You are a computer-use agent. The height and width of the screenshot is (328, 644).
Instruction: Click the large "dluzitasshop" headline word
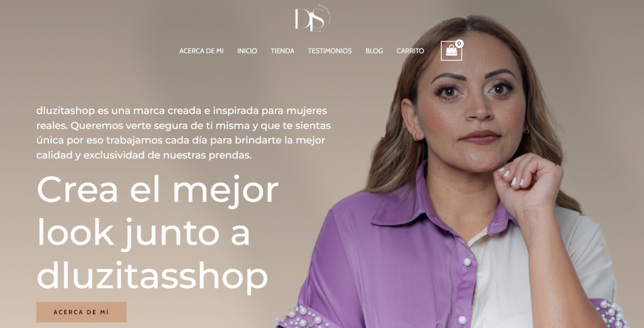(x=152, y=276)
